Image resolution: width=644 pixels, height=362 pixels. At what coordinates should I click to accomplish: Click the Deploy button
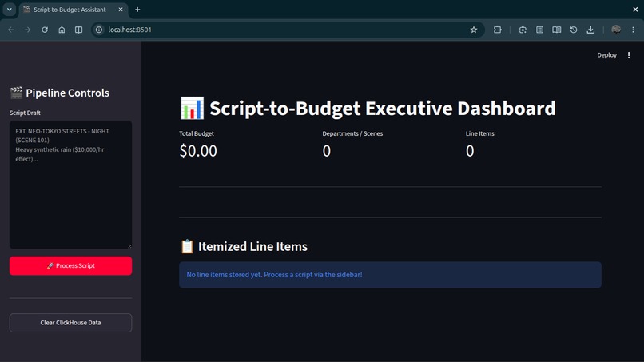pyautogui.click(x=606, y=55)
